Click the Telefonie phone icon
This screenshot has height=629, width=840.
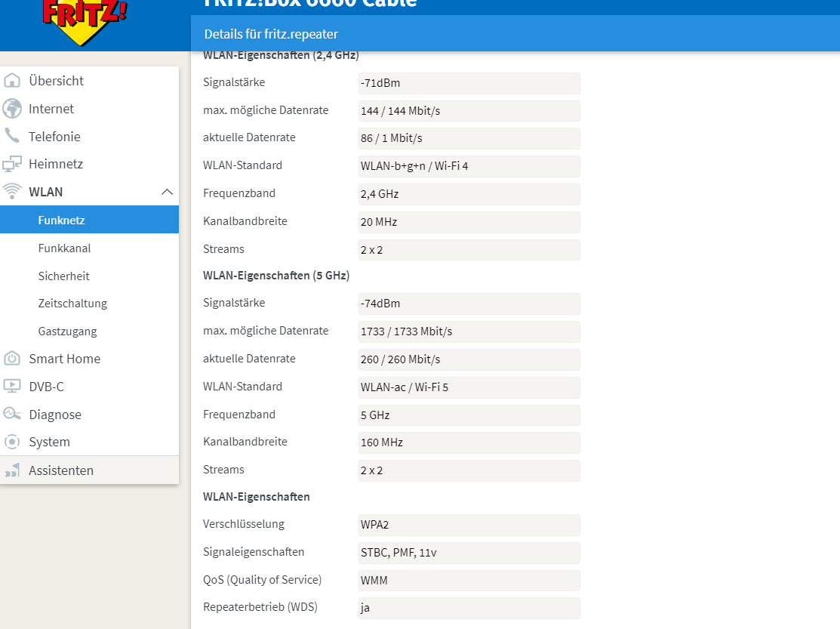tap(12, 136)
